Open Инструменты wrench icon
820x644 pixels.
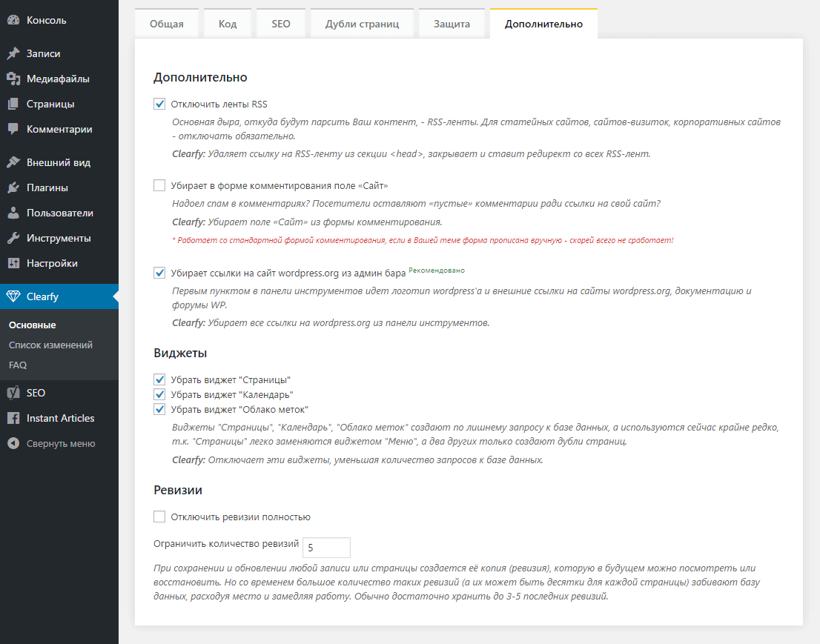[x=13, y=239]
